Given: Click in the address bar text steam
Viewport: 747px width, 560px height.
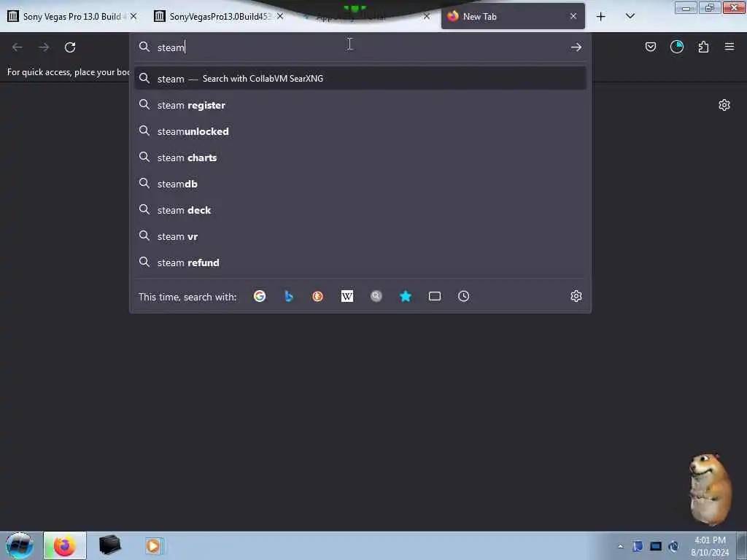Looking at the screenshot, I should click(x=171, y=47).
